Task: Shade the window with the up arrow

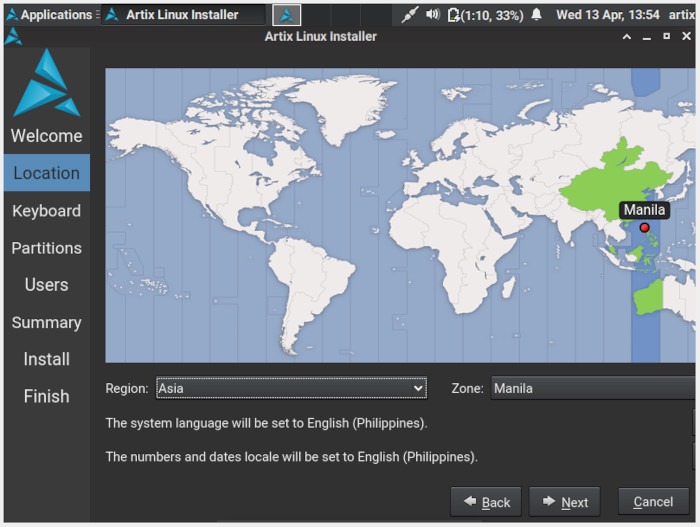Action: point(627,37)
